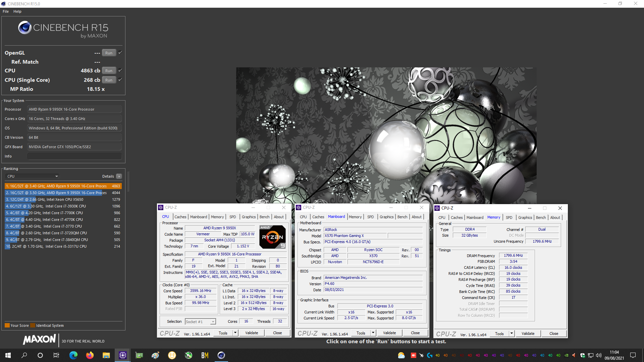Switch to Bench tab in CPU-Z CPU window
The height and width of the screenshot is (362, 644).
coord(264,217)
